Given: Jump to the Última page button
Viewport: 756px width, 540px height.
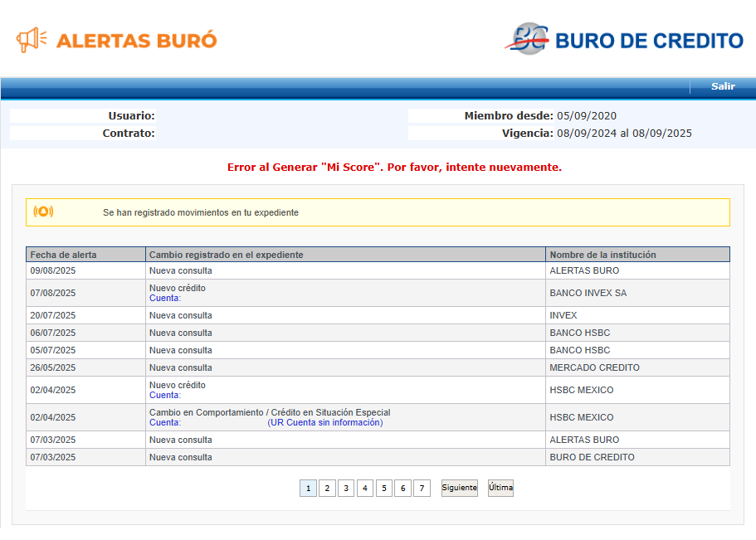Looking at the screenshot, I should point(500,488).
